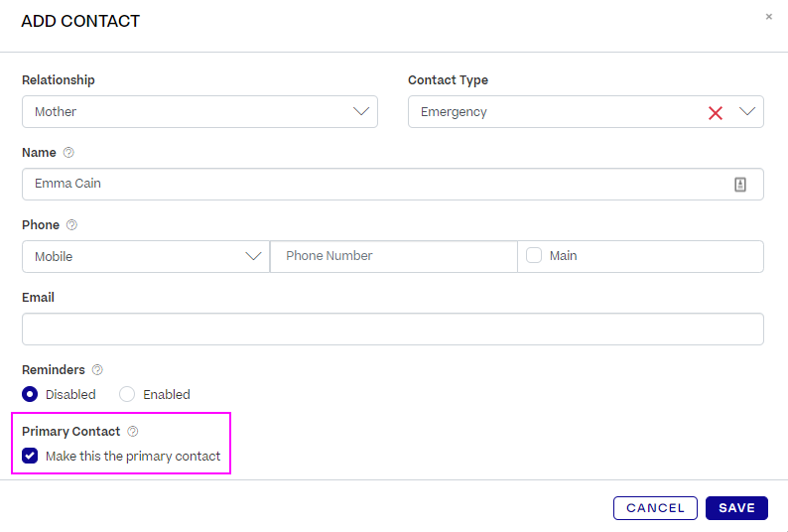Expand the Contact Type dropdown arrow
This screenshot has height=532, width=788.
click(747, 111)
